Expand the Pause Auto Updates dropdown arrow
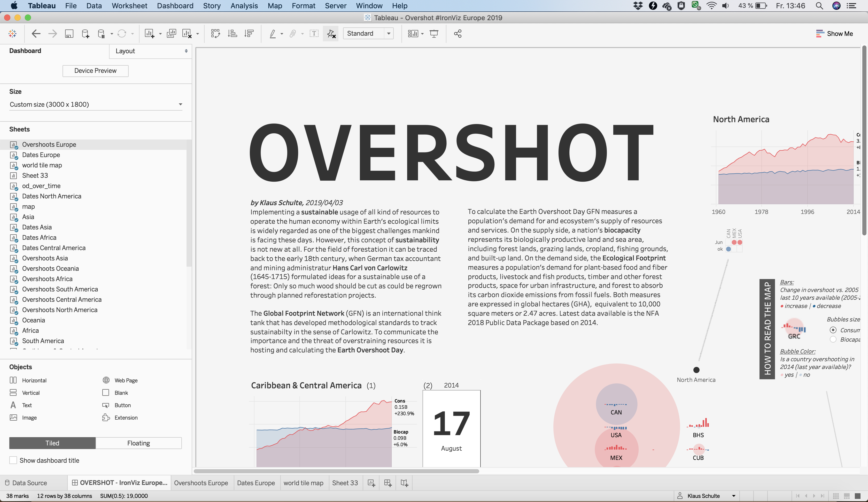 112,34
